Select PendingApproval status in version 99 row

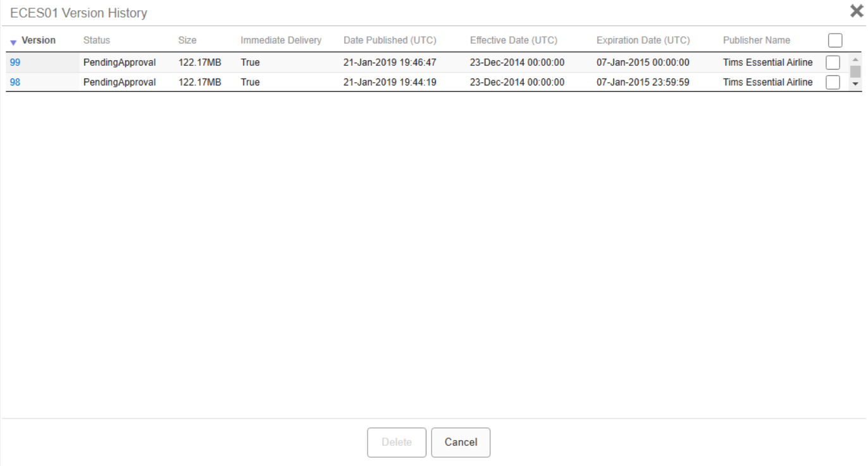[120, 62]
